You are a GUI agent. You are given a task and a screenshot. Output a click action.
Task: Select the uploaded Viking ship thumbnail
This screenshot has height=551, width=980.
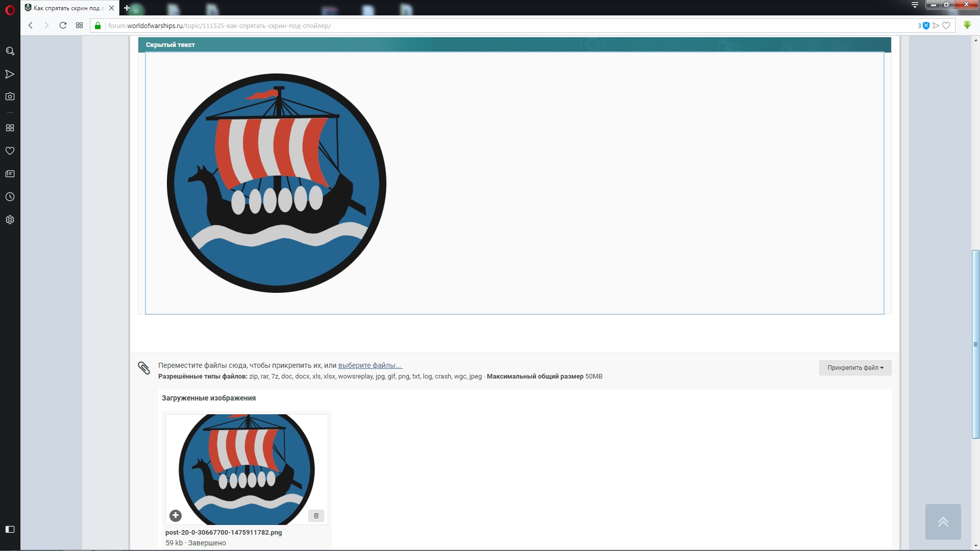coord(247,469)
